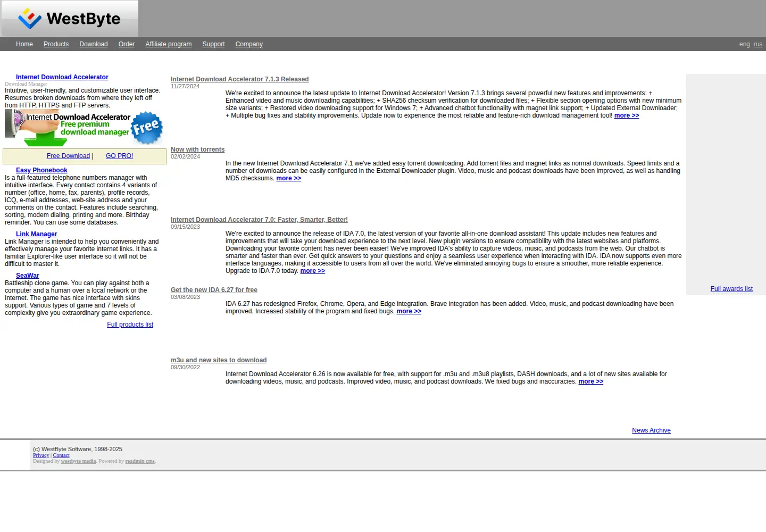
Task: Open the Order menu
Action: tap(127, 44)
